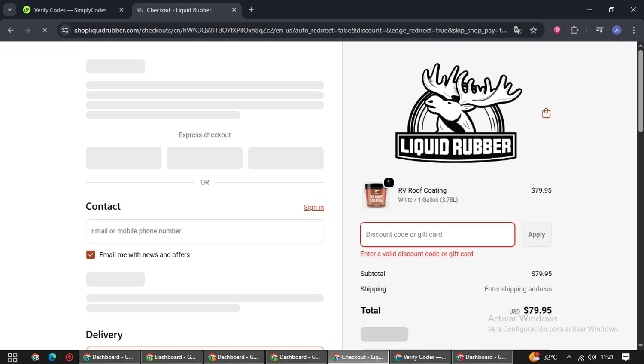This screenshot has height=364, width=644.
Task: Open the Chrome profile avatar
Action: [x=617, y=30]
